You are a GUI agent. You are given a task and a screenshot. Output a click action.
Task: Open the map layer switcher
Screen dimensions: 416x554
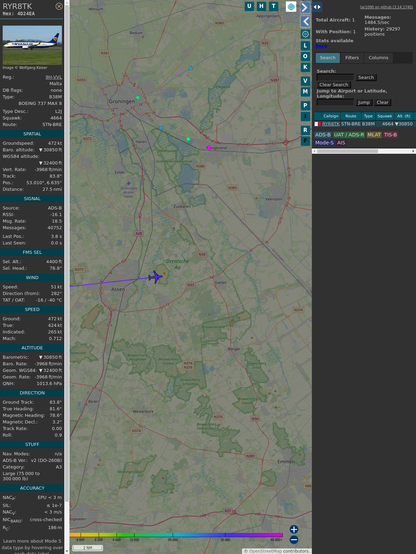tap(291, 7)
